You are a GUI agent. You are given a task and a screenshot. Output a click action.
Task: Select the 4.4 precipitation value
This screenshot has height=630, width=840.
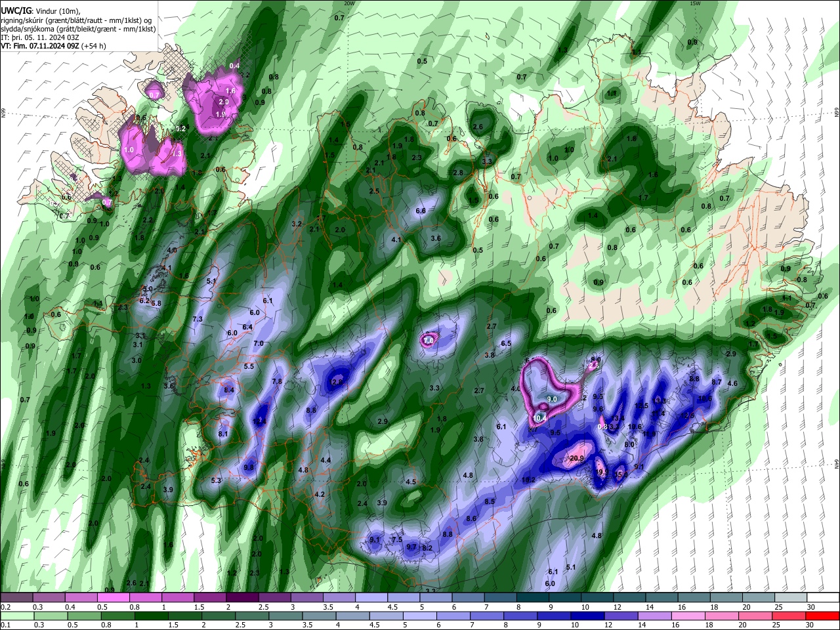tap(325, 460)
